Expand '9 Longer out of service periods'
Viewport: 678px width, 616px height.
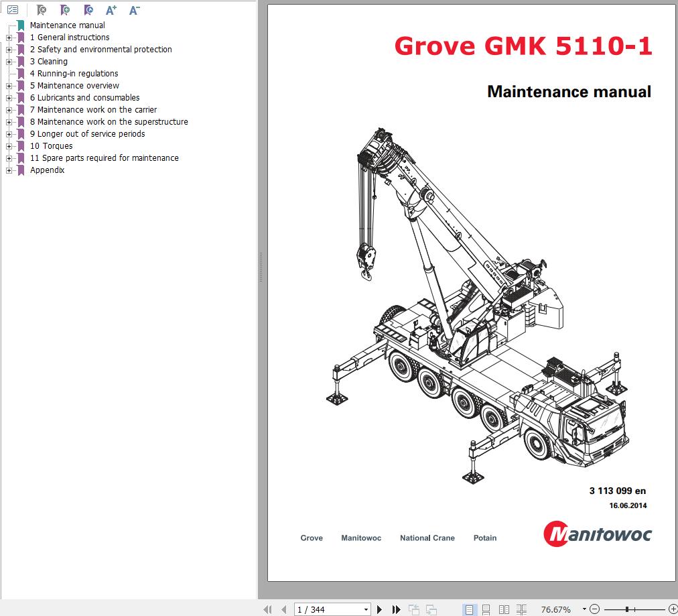(9, 135)
